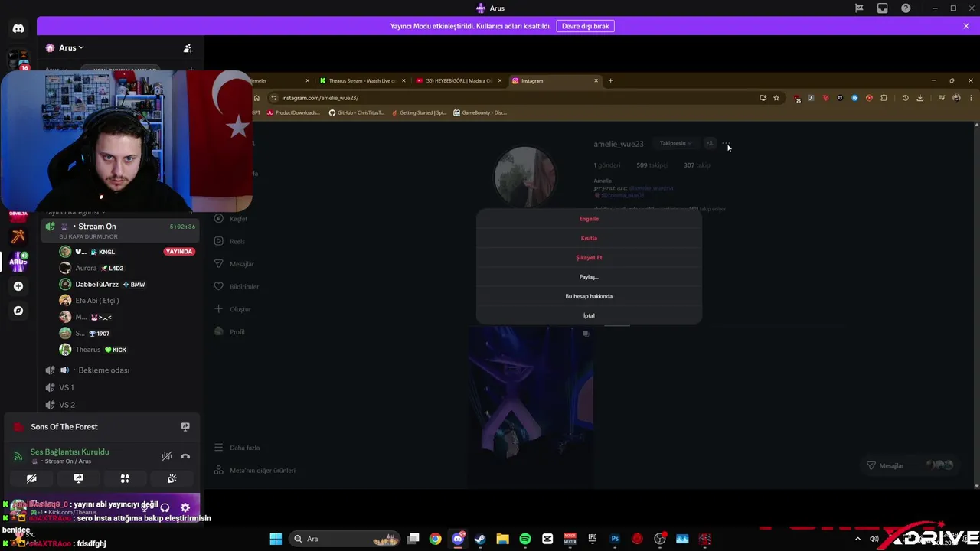Open Discord help question mark icon
The width and height of the screenshot is (980, 551).
coord(906,8)
